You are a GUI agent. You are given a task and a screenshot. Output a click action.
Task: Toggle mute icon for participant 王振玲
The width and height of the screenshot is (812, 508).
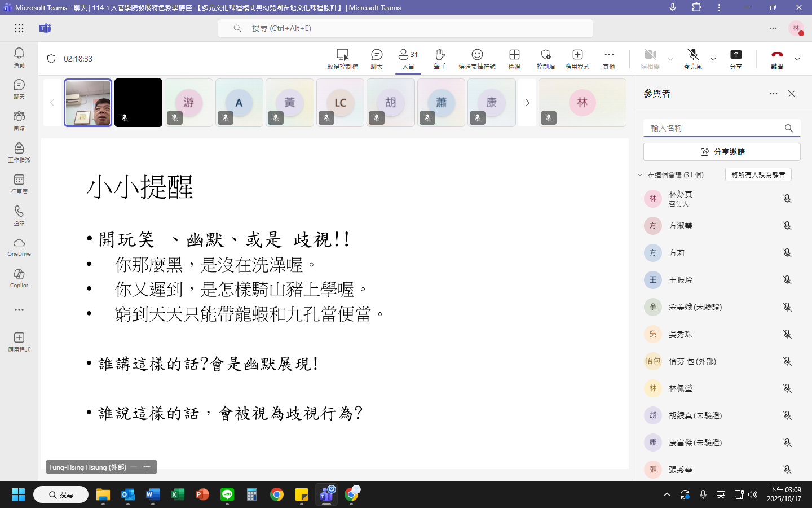pos(787,280)
